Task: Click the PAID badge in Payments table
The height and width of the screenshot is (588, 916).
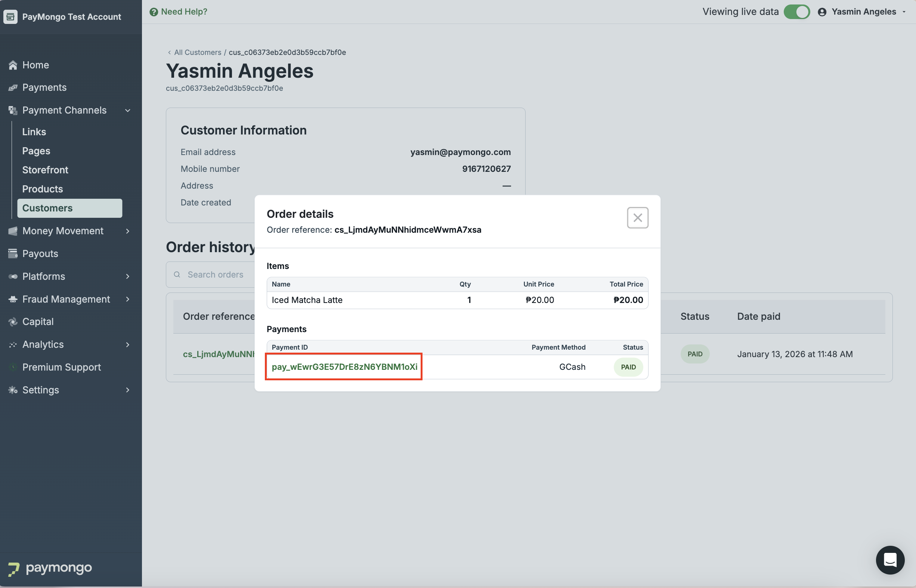Action: 628,367
